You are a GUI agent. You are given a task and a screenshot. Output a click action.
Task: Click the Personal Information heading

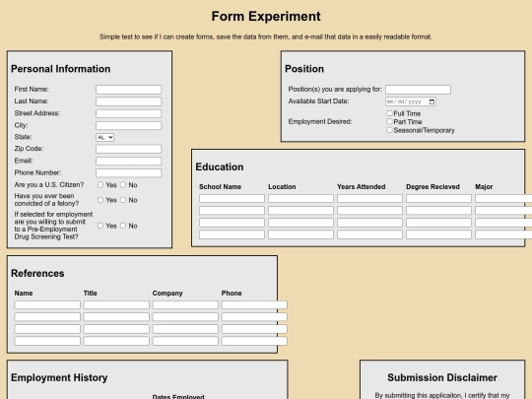[x=60, y=69]
